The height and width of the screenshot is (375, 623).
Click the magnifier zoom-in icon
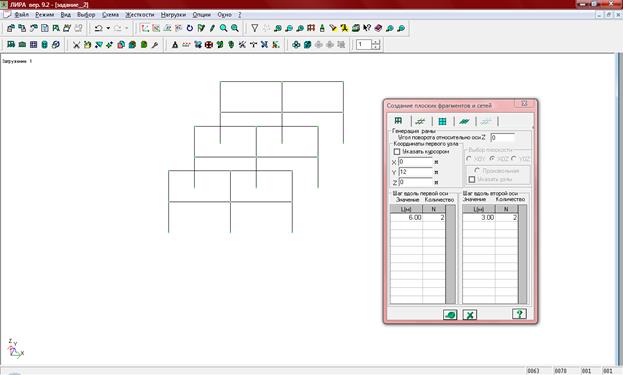224,28
